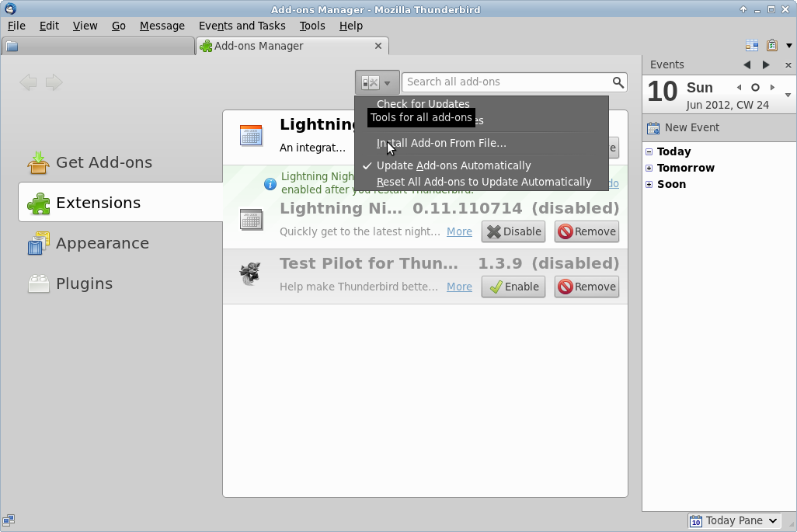Click the Test Pilot extension icon

(250, 274)
